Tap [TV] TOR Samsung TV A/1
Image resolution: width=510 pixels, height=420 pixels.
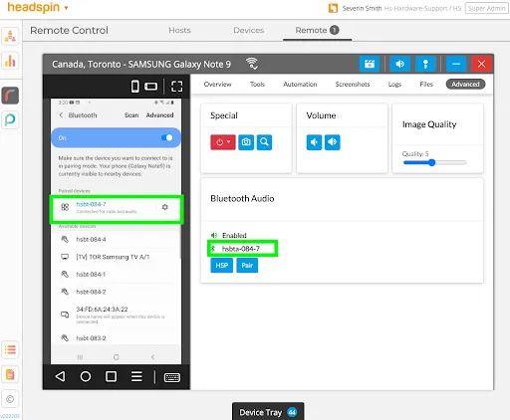point(117,257)
